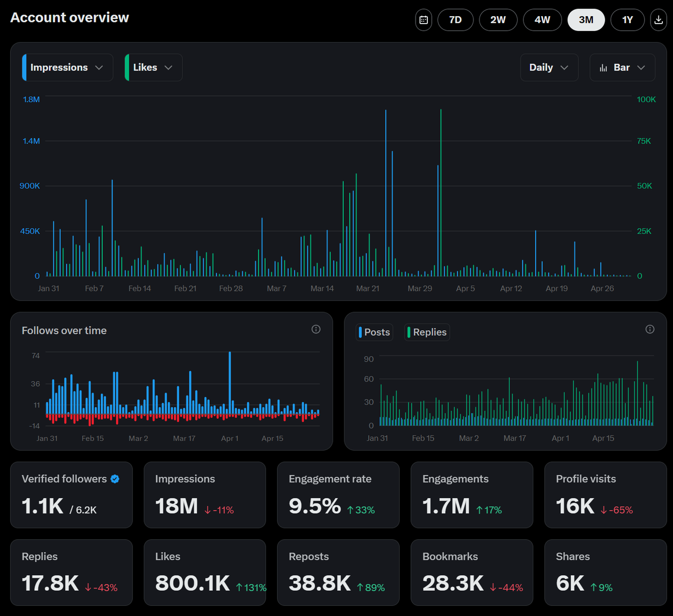673x616 pixels.
Task: Download the analytics data export icon
Action: [658, 20]
